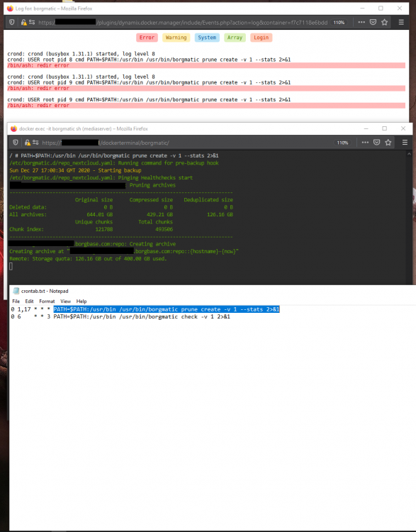Maximize the Log for borgmatic window

point(381,8)
